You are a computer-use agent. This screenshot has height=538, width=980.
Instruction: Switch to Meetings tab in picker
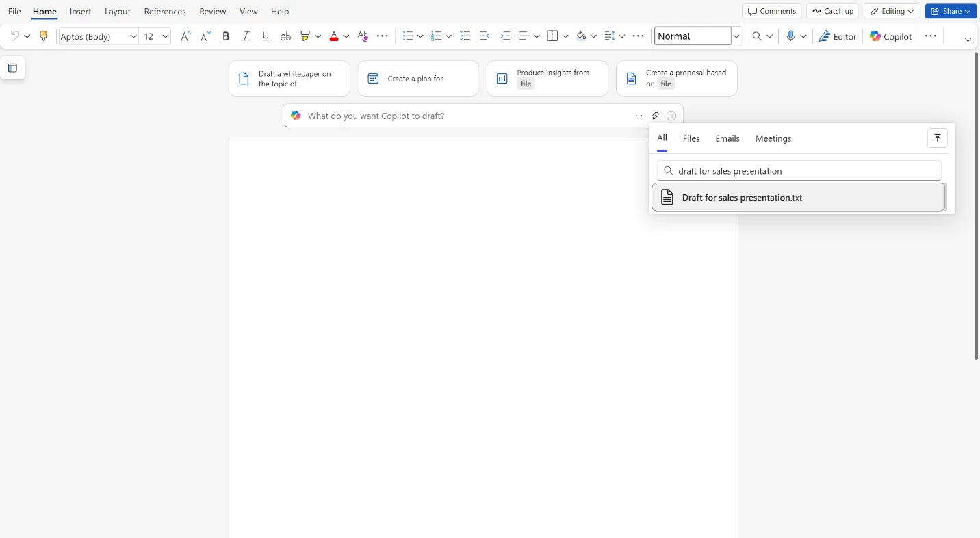(x=773, y=138)
